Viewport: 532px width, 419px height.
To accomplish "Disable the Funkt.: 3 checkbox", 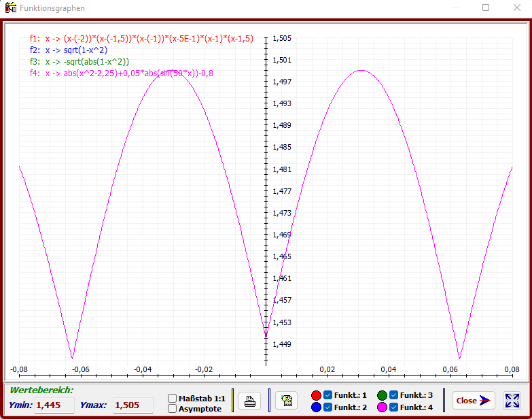I will point(393,395).
